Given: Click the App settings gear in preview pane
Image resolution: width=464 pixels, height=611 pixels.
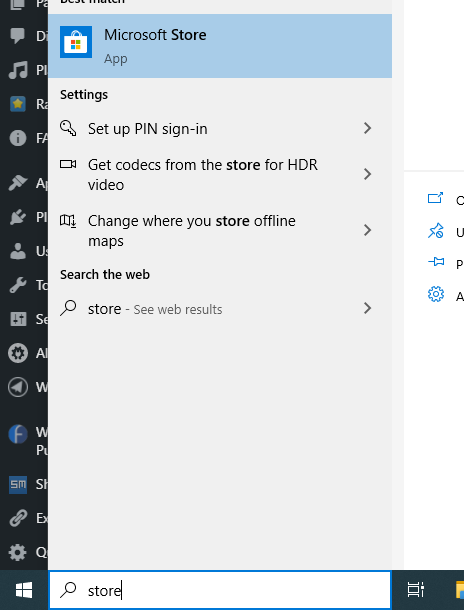Looking at the screenshot, I should (x=436, y=294).
